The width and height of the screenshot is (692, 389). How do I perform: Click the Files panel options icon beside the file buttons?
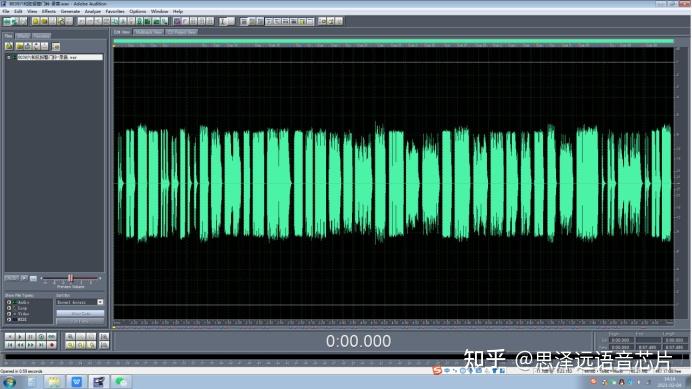click(56, 46)
